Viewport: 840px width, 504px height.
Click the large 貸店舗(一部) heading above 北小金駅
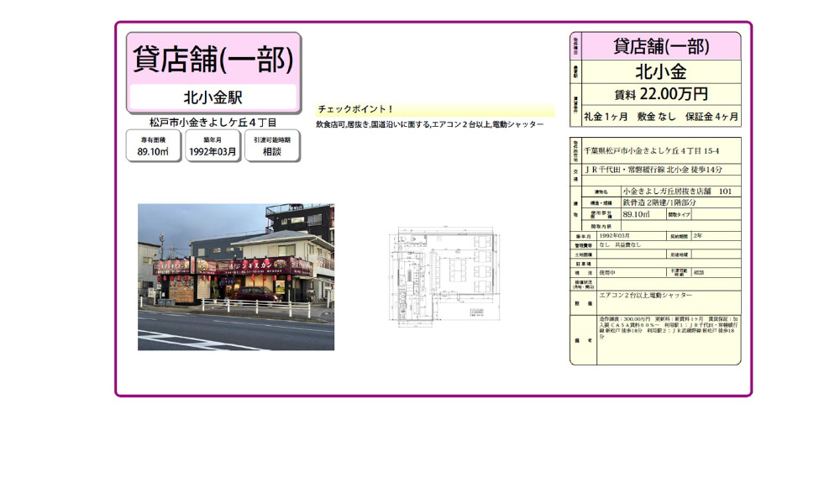[213, 59]
